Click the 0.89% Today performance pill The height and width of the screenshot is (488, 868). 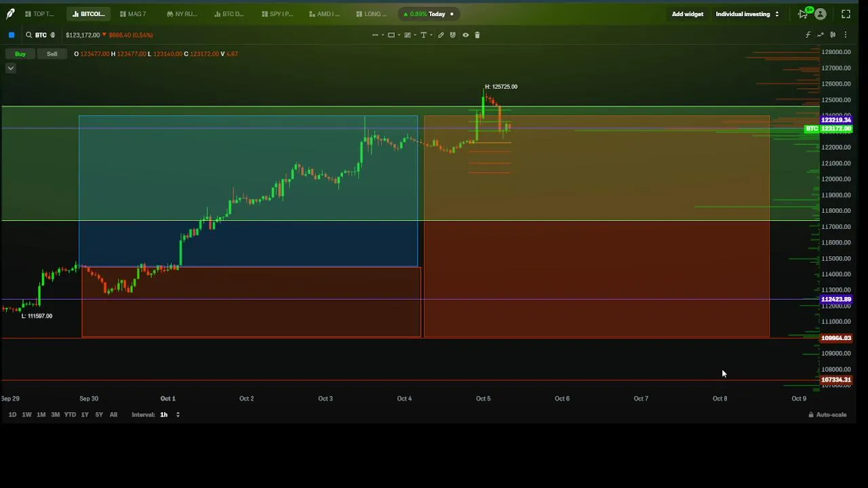pos(429,14)
